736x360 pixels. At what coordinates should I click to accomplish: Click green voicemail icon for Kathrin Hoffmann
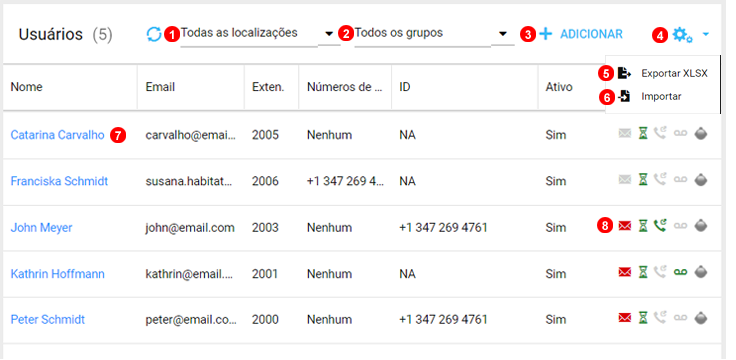[680, 272]
